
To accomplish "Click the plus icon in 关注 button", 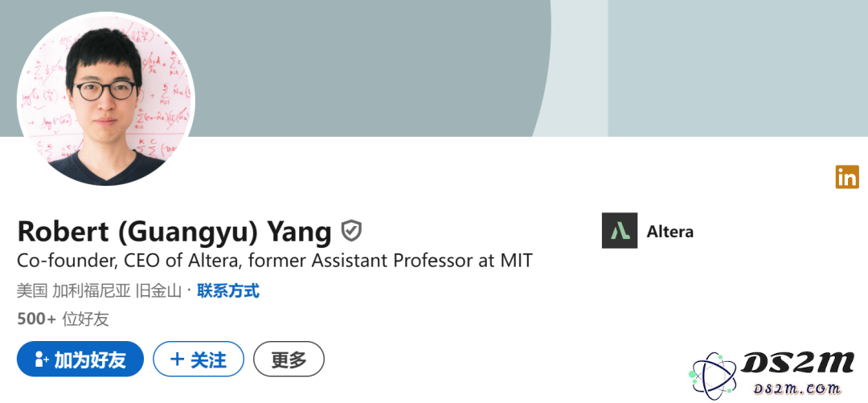I will tap(177, 360).
